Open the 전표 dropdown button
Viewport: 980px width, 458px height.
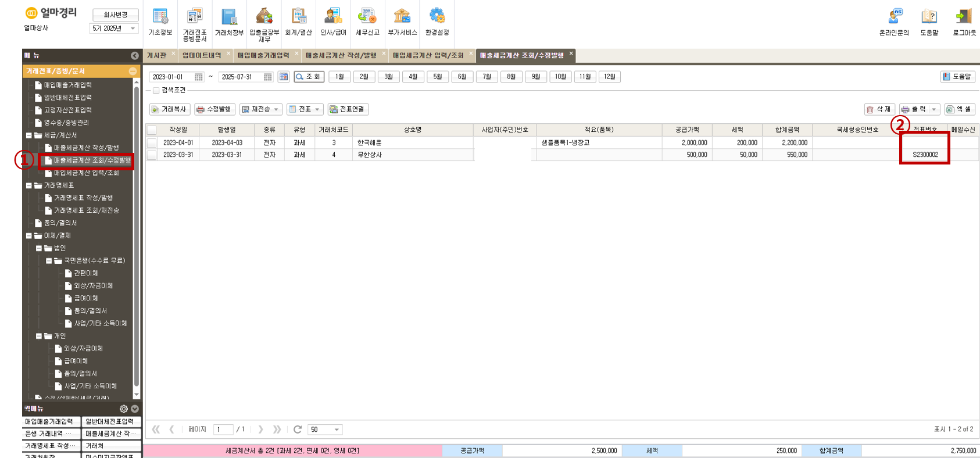tap(305, 109)
